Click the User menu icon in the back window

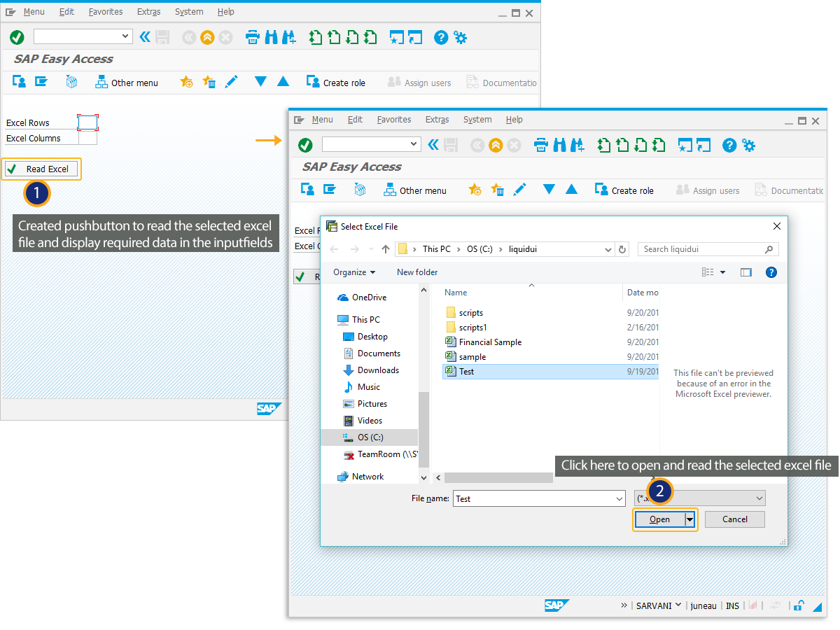click(20, 82)
